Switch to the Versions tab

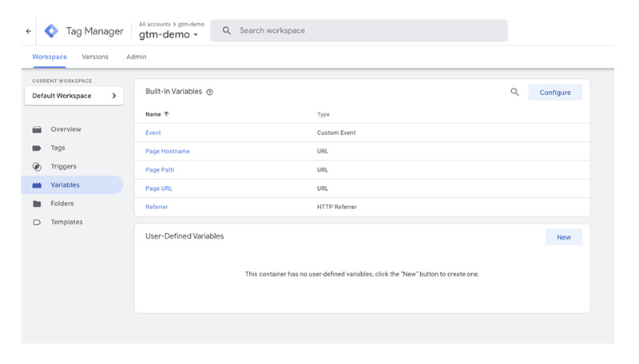coord(95,57)
